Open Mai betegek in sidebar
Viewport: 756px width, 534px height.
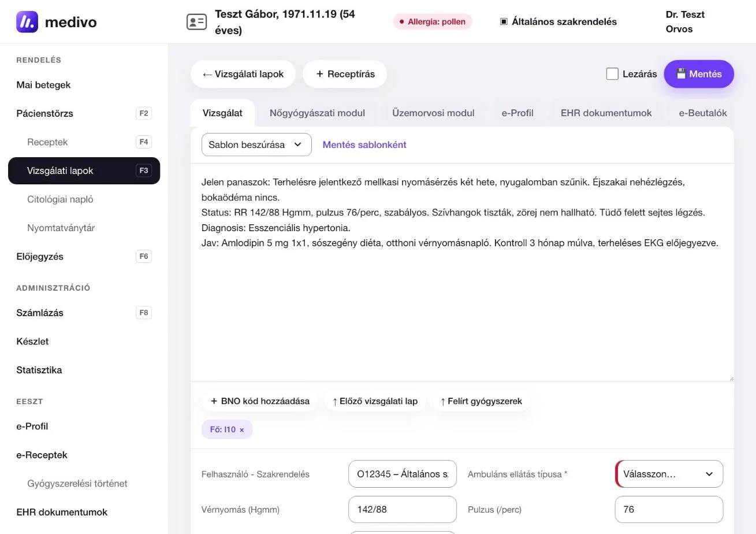[x=84, y=85]
